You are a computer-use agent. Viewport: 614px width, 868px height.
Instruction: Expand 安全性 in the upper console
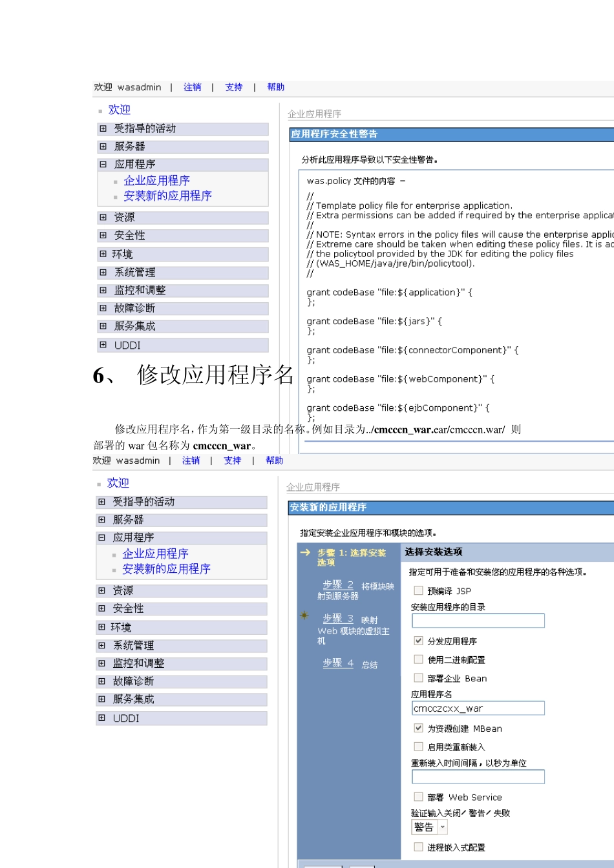coord(103,235)
